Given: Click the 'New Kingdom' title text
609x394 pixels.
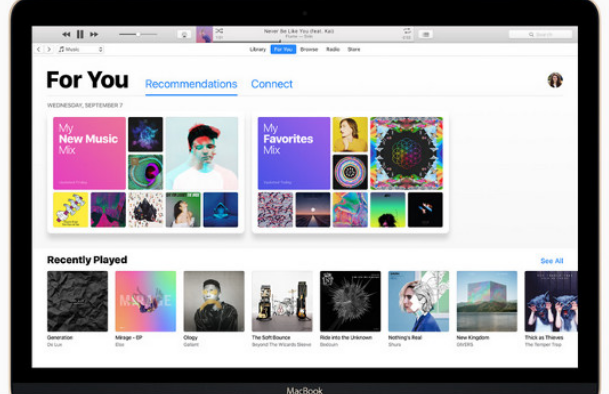Looking at the screenshot, I should tap(473, 337).
